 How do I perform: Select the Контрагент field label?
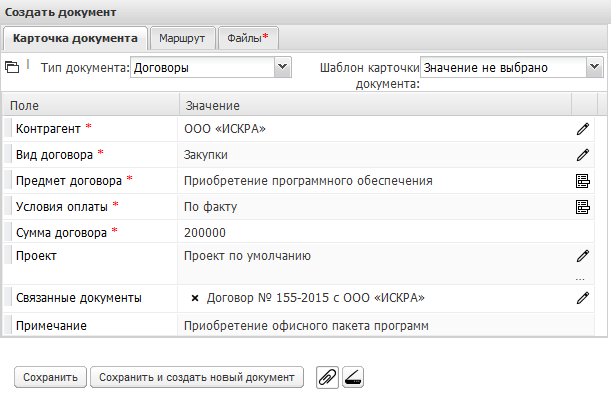pyautogui.click(x=48, y=129)
